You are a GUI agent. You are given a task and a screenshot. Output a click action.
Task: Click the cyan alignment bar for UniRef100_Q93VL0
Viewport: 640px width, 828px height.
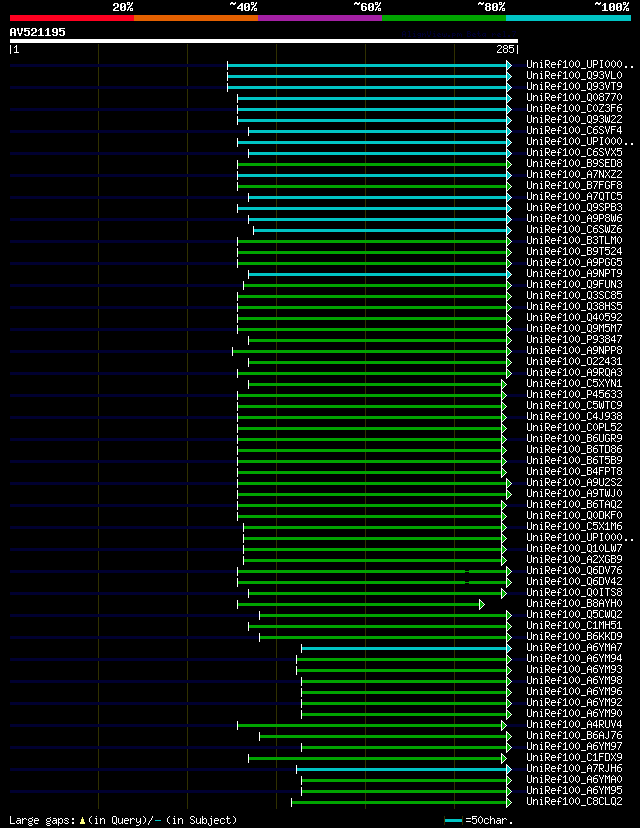[x=370, y=77]
